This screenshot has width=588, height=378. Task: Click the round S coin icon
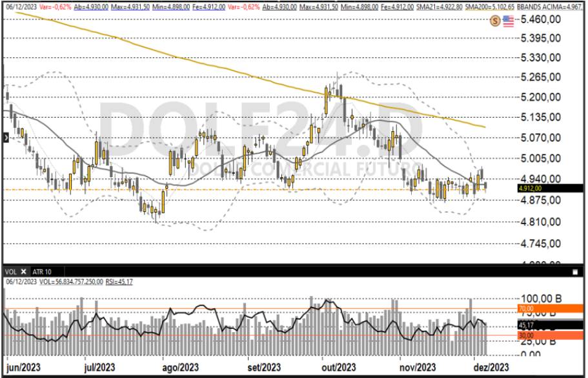[x=496, y=21]
